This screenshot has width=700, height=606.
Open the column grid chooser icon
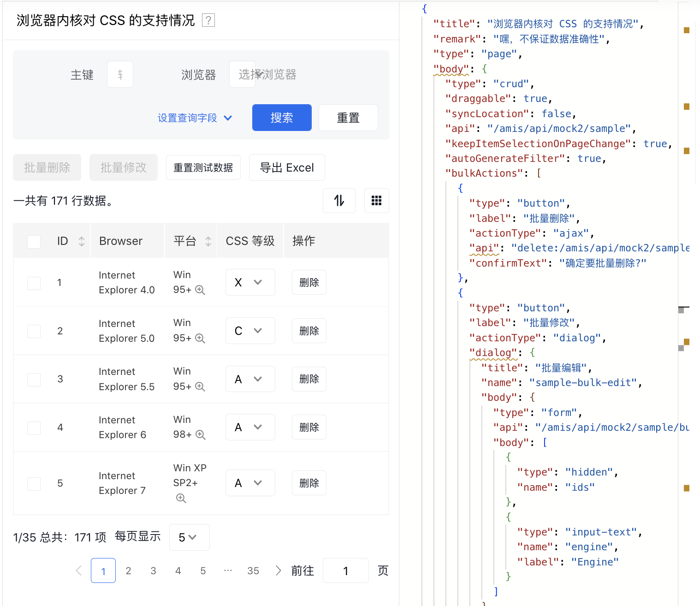pos(376,201)
